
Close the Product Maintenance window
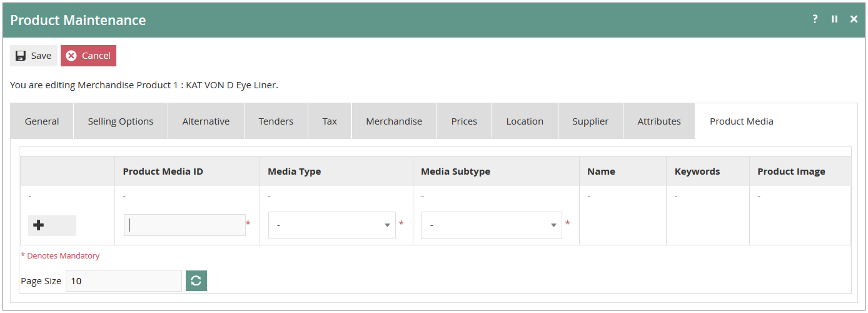pos(854,19)
